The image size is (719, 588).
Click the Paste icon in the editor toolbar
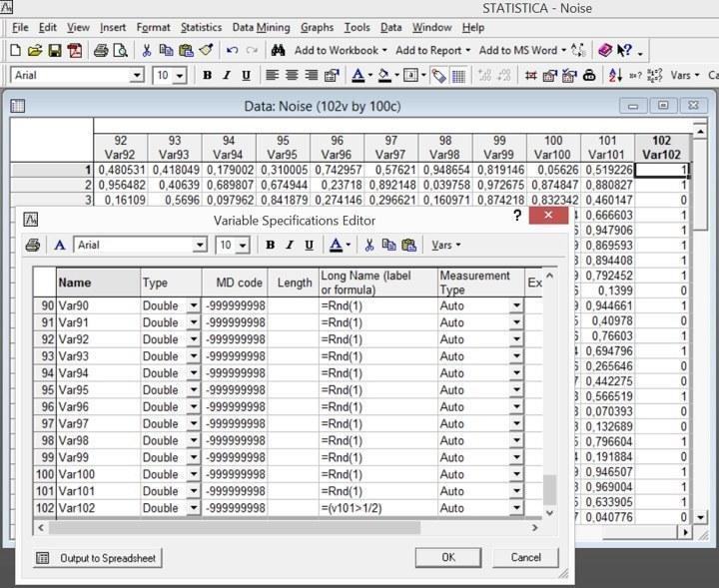click(x=408, y=246)
